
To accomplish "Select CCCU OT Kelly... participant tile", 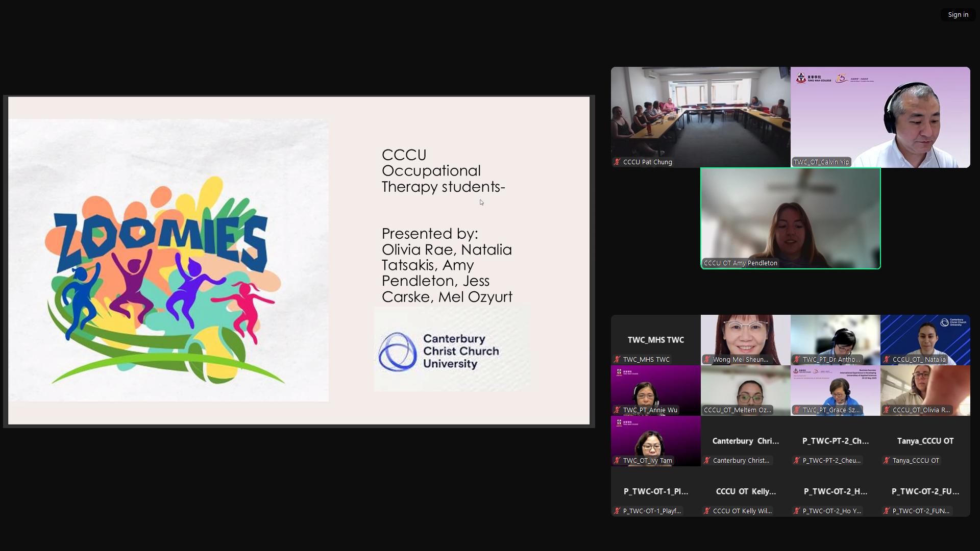I will tap(745, 491).
